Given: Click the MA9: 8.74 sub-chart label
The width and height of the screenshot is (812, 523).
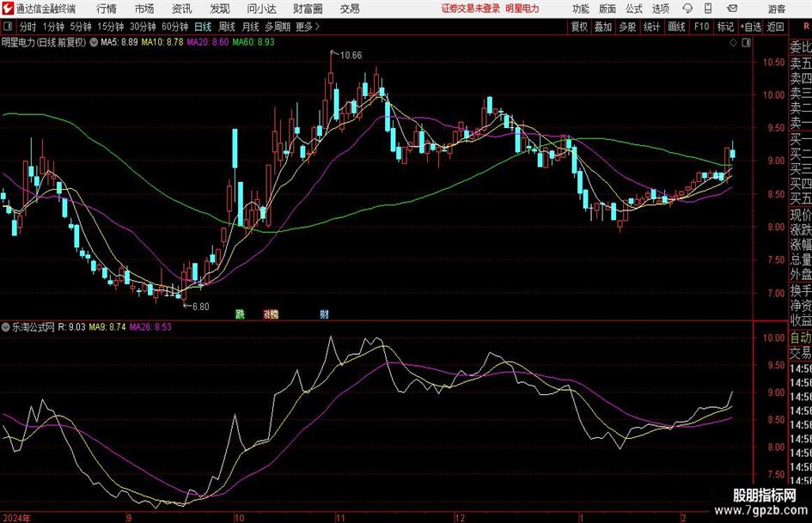Looking at the screenshot, I should (x=107, y=326).
